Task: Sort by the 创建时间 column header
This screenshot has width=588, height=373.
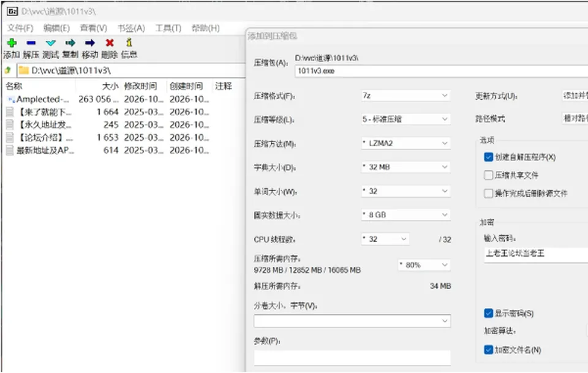Action: click(189, 86)
